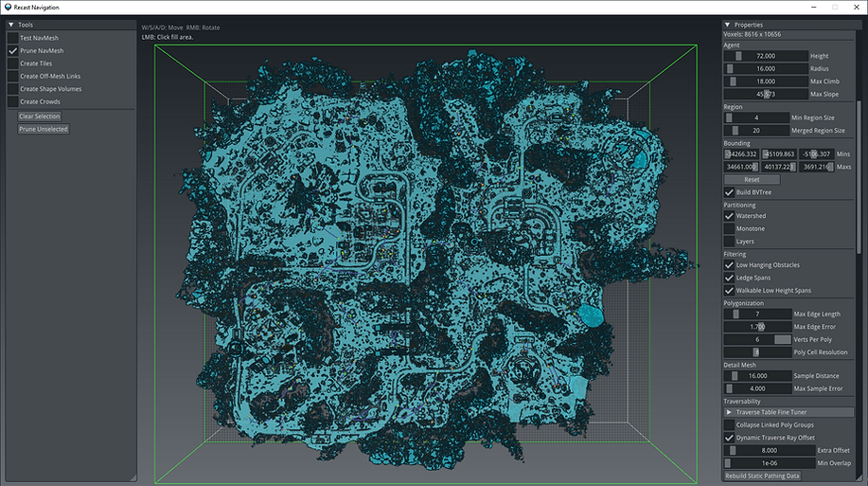The width and height of the screenshot is (868, 486).
Task: Enable Monotone partitioning
Action: click(729, 229)
